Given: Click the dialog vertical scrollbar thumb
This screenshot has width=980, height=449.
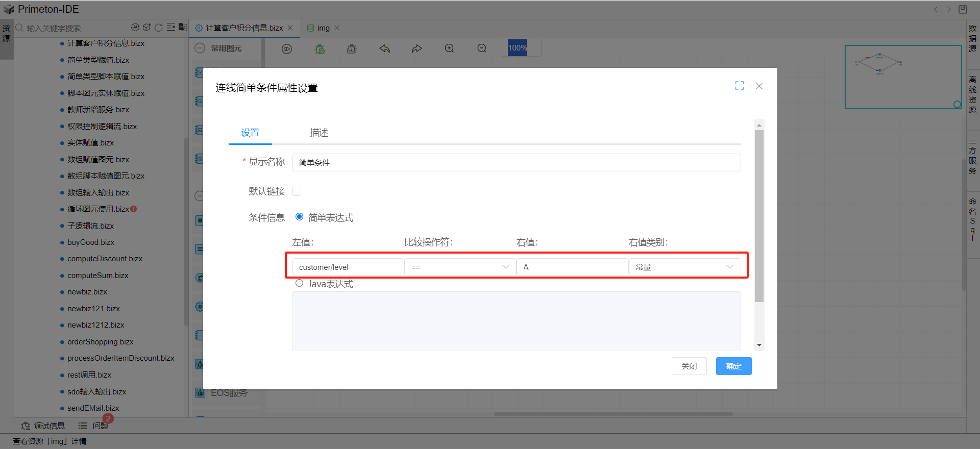Looking at the screenshot, I should (x=759, y=214).
